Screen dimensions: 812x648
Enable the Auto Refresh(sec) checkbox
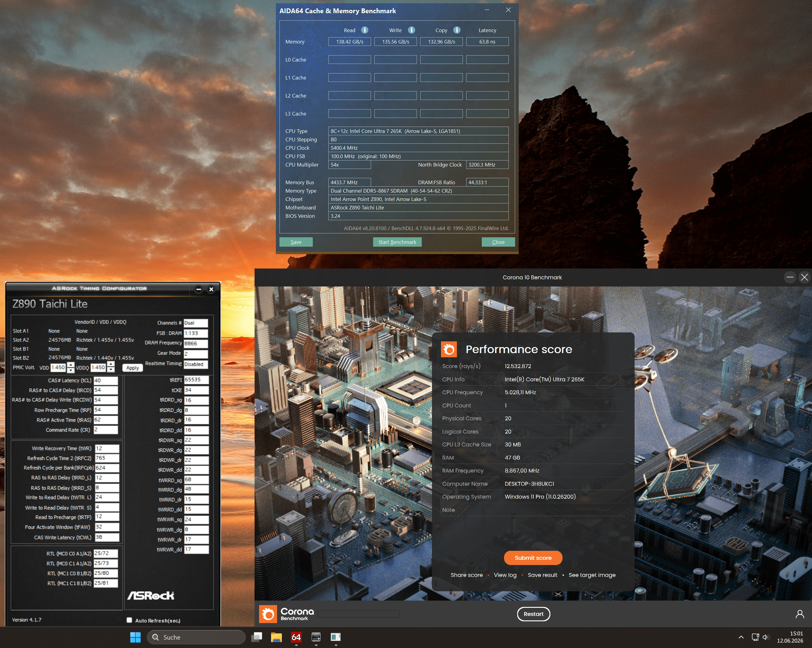[x=129, y=620]
